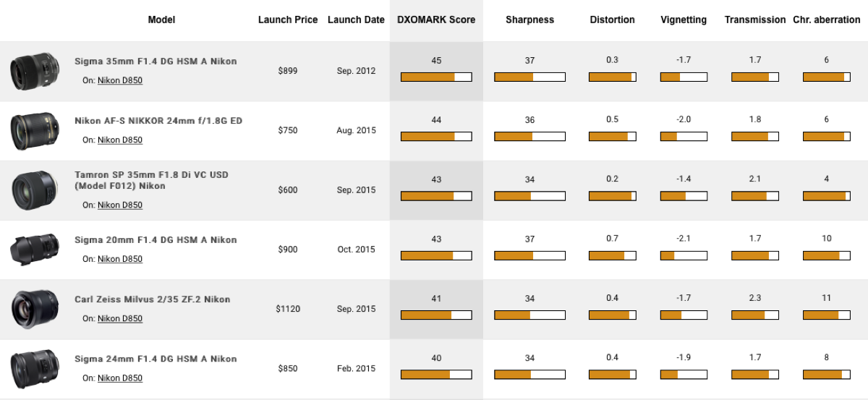Click Nikon D850 link under Carl Zeiss Milvus
Image resolution: width=868 pixels, height=400 pixels.
pyautogui.click(x=120, y=318)
